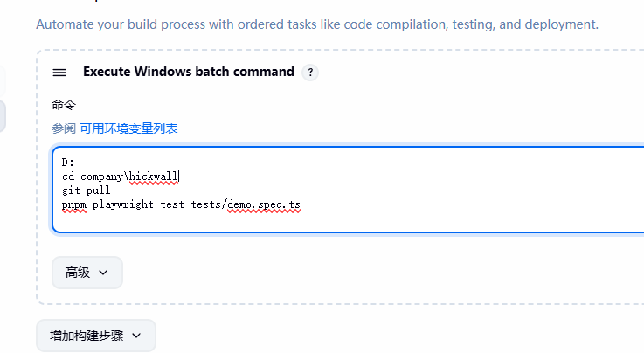Click the help question mark icon

(x=310, y=73)
